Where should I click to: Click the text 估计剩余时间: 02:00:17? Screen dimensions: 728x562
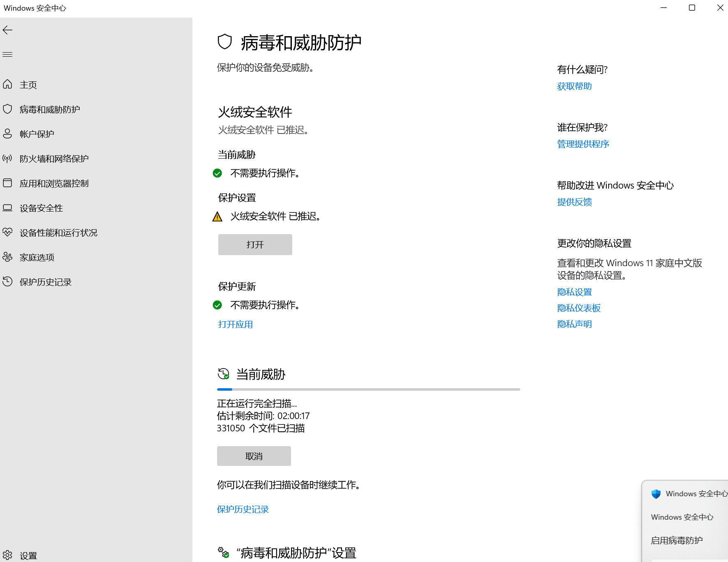click(263, 416)
